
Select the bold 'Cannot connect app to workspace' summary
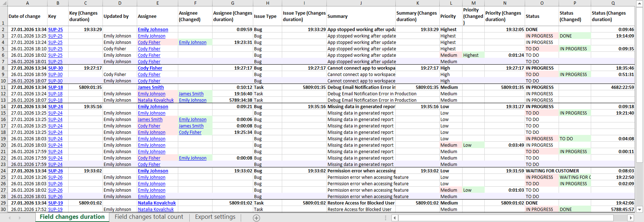[361, 68]
